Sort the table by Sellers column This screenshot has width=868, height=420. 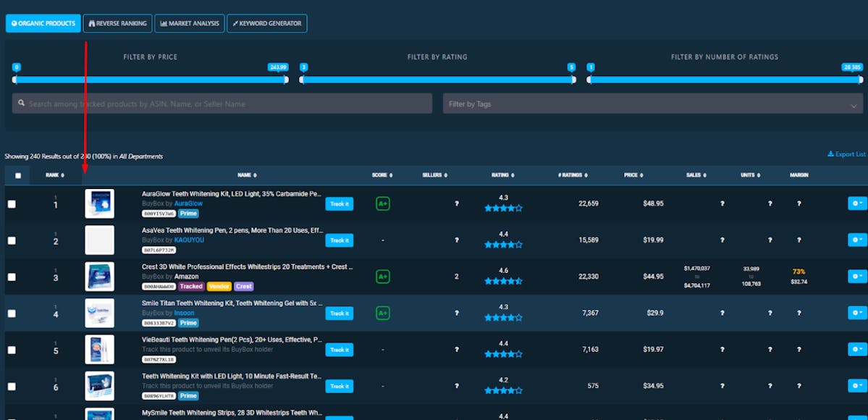coord(434,175)
